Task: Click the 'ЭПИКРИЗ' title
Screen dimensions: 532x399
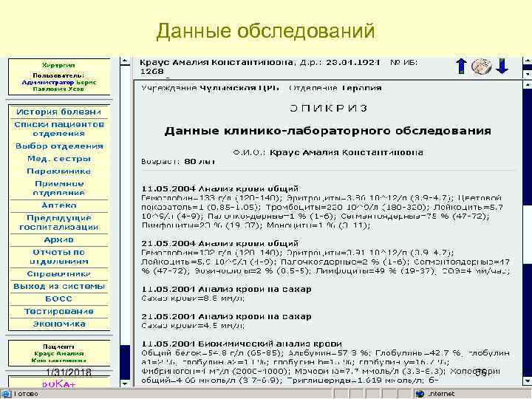Action: coord(328,108)
